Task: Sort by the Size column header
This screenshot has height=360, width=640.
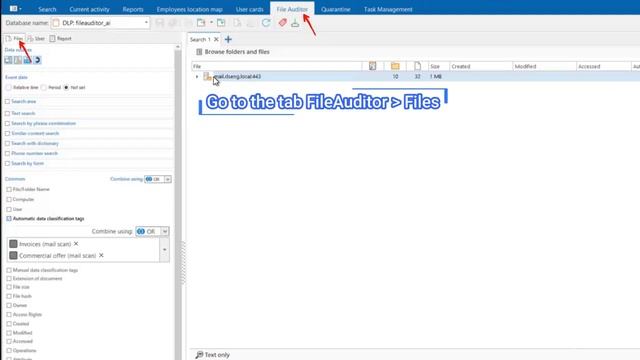Action: click(438, 66)
